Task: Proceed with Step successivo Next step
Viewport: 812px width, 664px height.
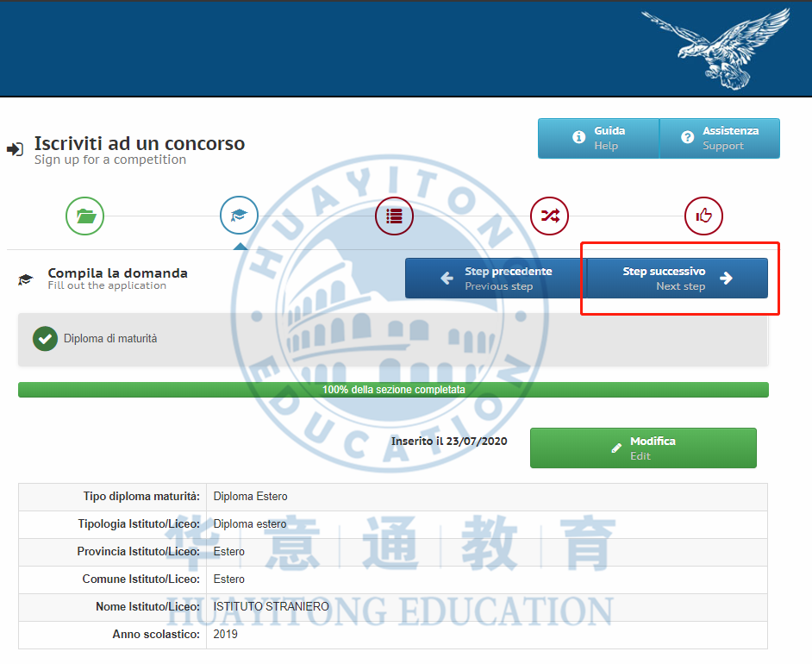Action: 678,279
